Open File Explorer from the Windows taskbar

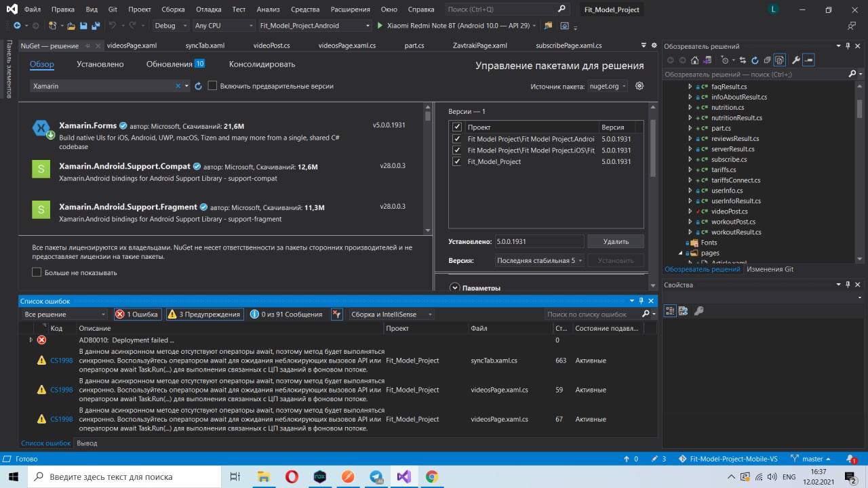point(264,476)
